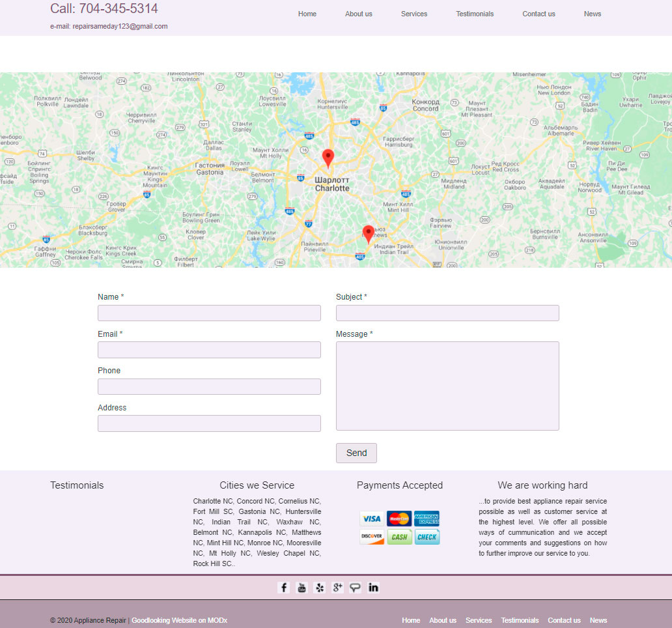Click the Discover card payment icon
The height and width of the screenshot is (628, 672).
click(372, 537)
